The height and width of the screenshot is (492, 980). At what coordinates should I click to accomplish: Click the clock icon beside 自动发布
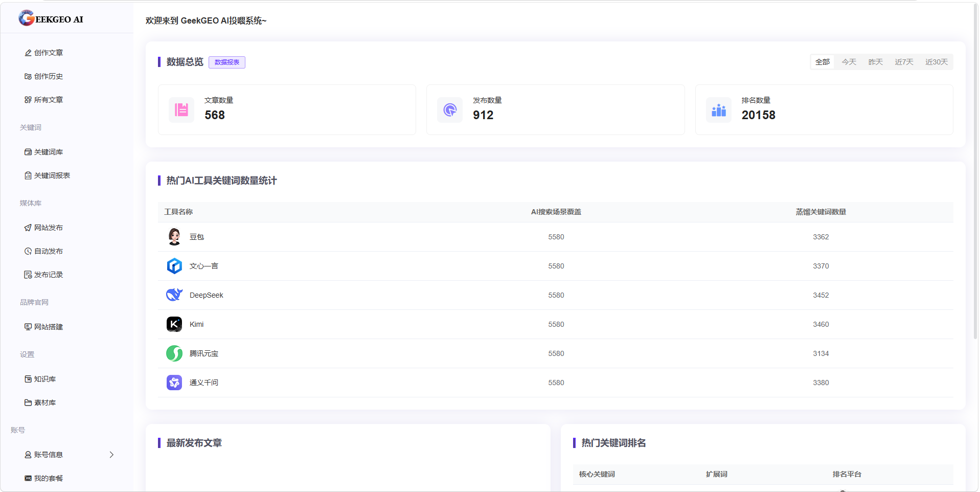pos(28,251)
